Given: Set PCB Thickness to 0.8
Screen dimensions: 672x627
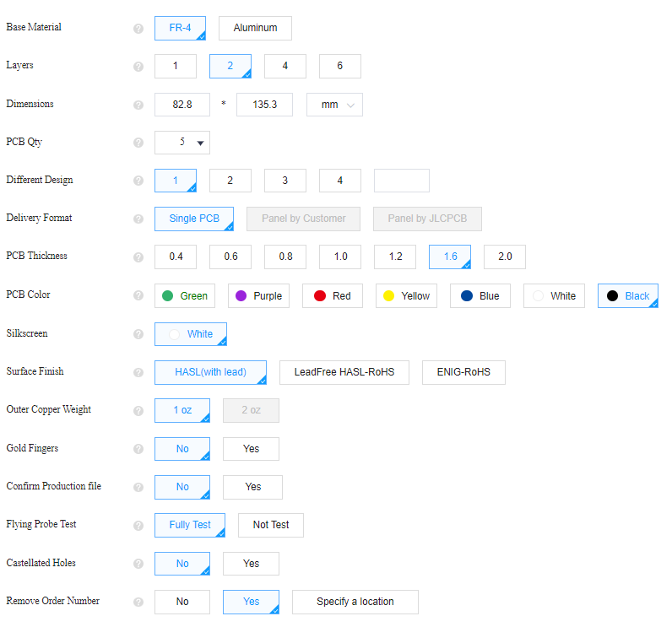Looking at the screenshot, I should [x=285, y=257].
